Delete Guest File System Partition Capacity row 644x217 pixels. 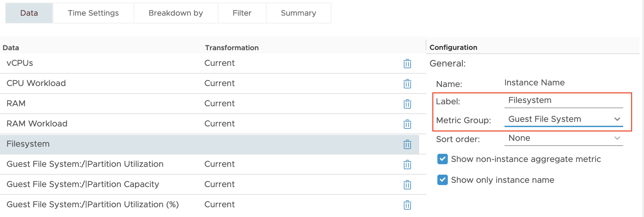[x=407, y=185]
